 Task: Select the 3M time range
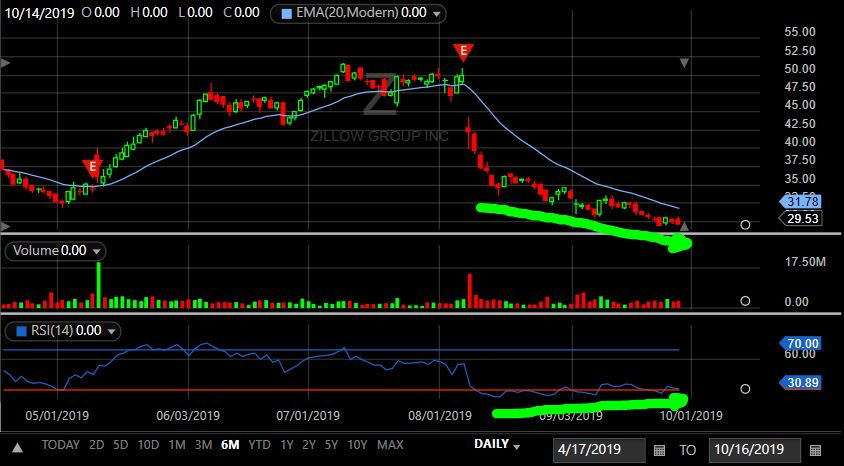click(x=203, y=445)
